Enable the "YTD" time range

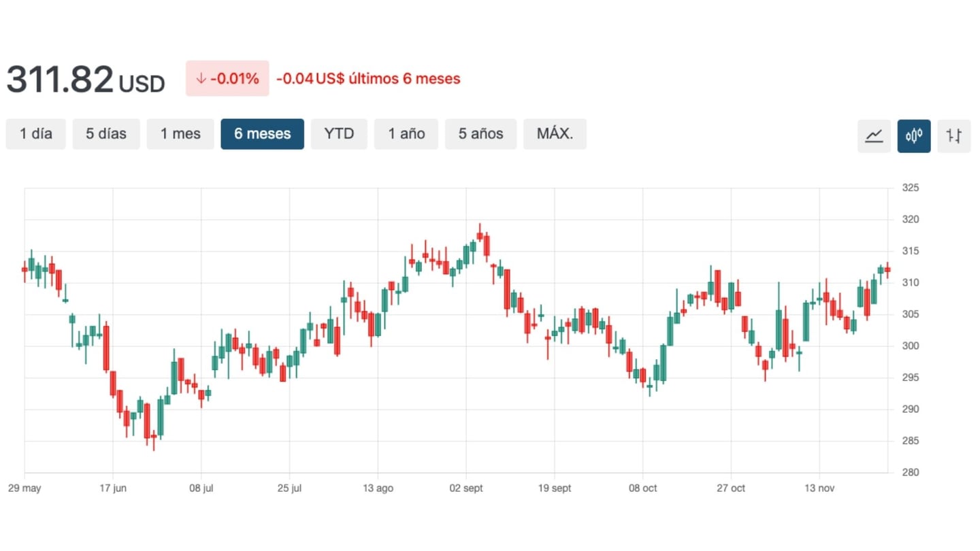pyautogui.click(x=339, y=134)
